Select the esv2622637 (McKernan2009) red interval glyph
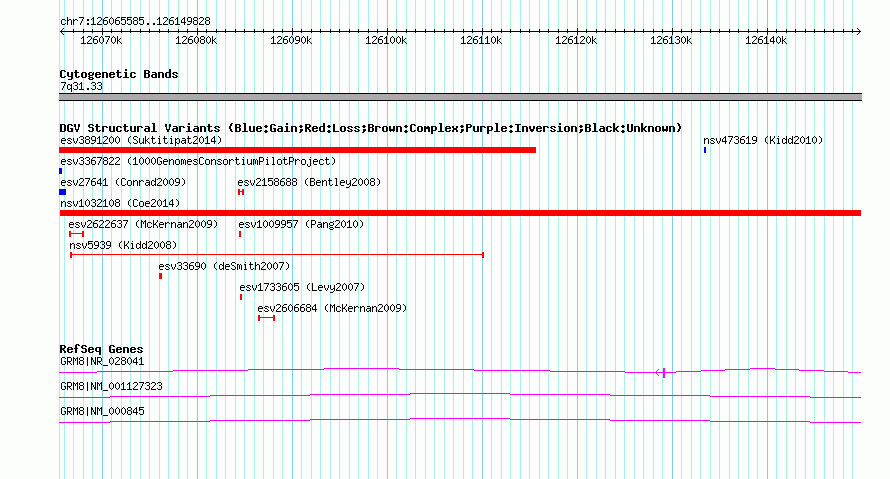This screenshot has width=890, height=479. pos(77,234)
